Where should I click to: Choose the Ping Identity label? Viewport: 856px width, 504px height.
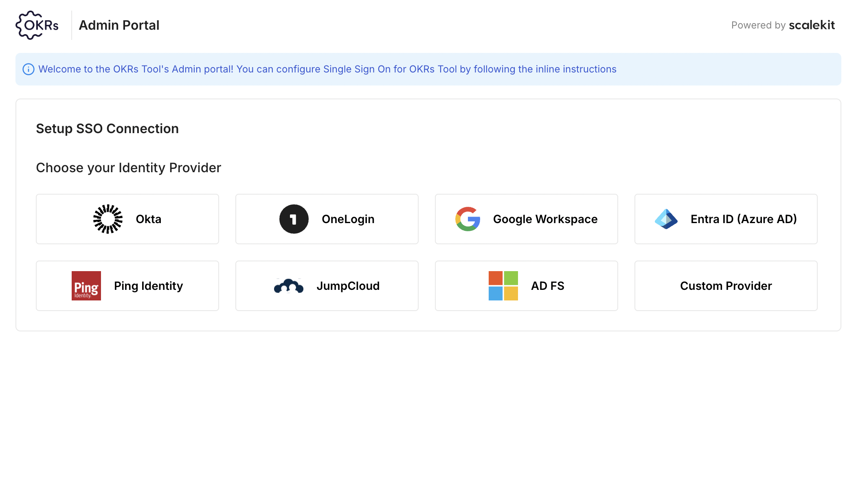point(149,286)
